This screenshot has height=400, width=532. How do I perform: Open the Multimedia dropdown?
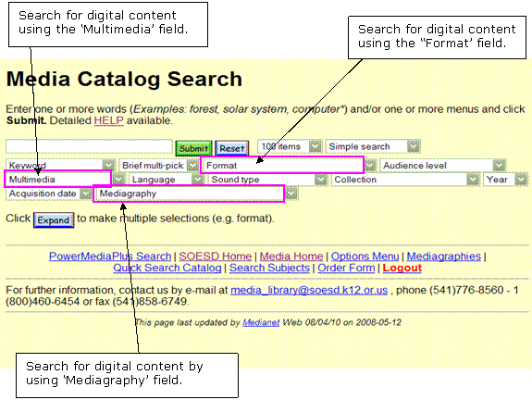(65, 180)
